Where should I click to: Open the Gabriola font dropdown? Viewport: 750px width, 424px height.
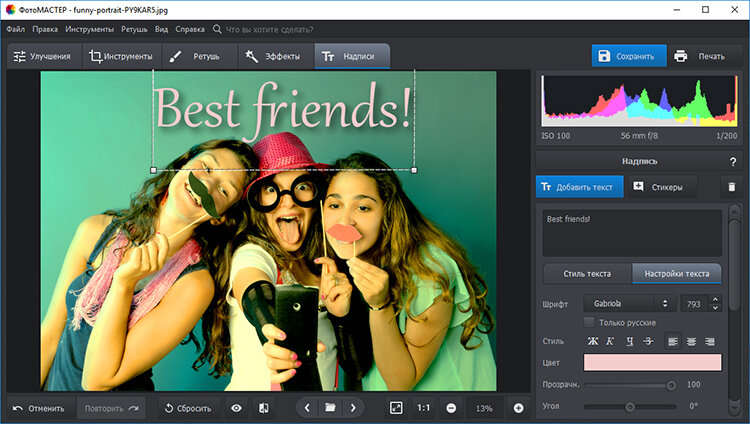629,303
